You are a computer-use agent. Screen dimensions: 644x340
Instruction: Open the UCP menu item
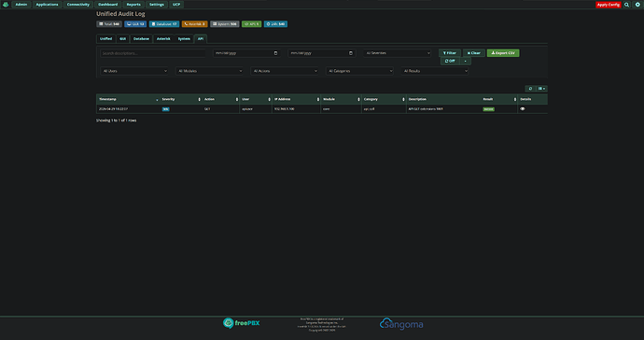coord(176,5)
